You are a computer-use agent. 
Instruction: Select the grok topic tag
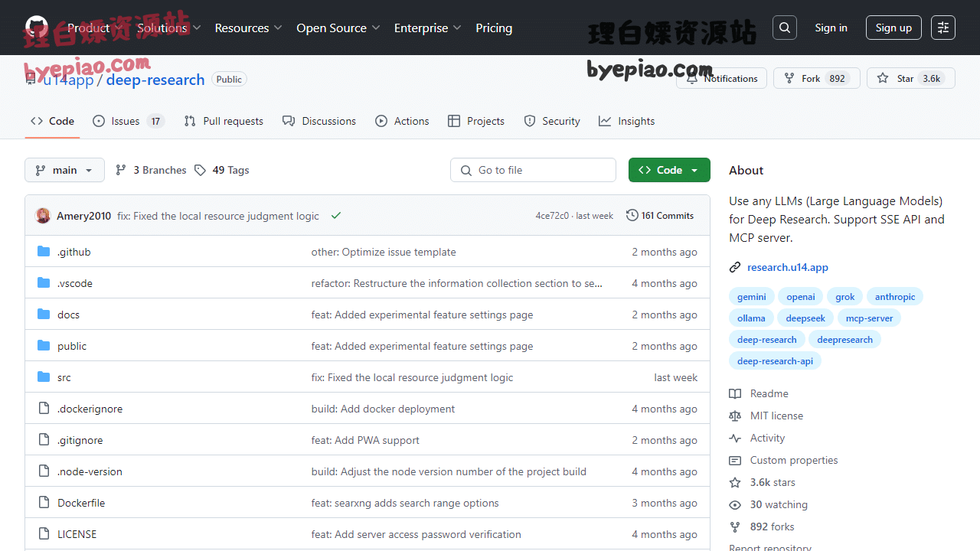[845, 297]
